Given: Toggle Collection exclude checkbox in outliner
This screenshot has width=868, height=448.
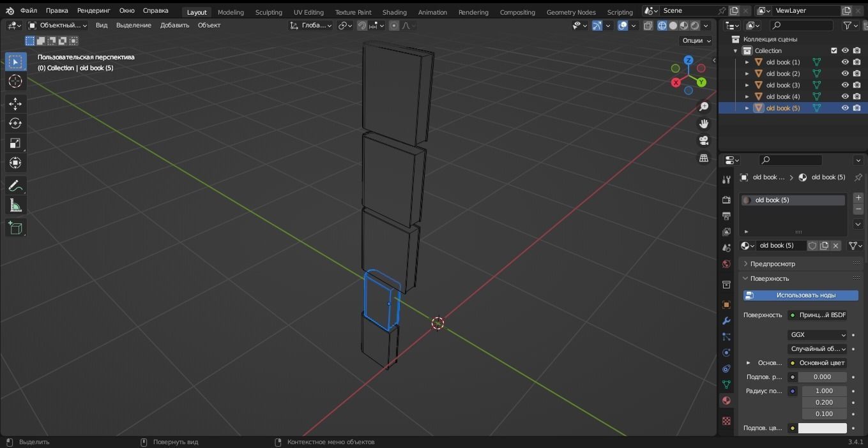Looking at the screenshot, I should (x=834, y=50).
